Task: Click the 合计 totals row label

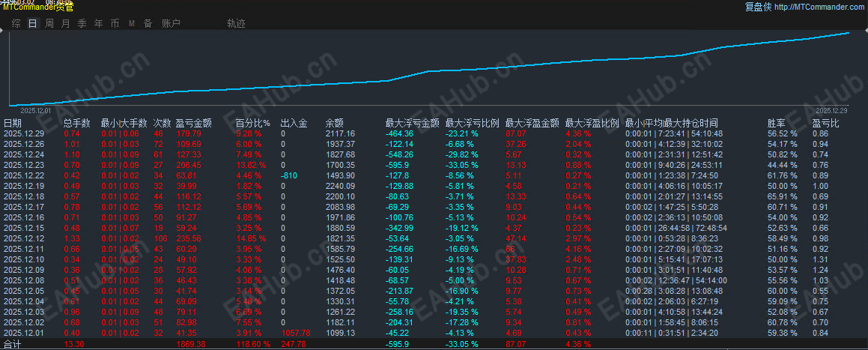Action: click(x=12, y=345)
